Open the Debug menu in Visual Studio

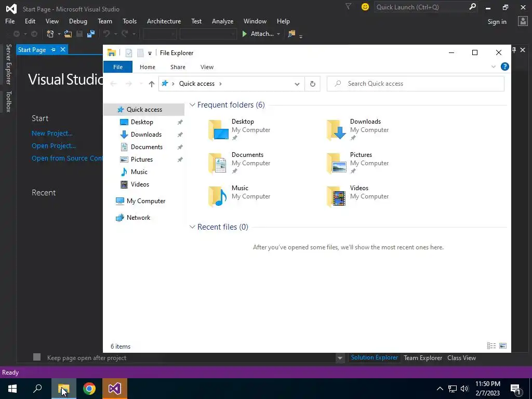click(x=78, y=21)
